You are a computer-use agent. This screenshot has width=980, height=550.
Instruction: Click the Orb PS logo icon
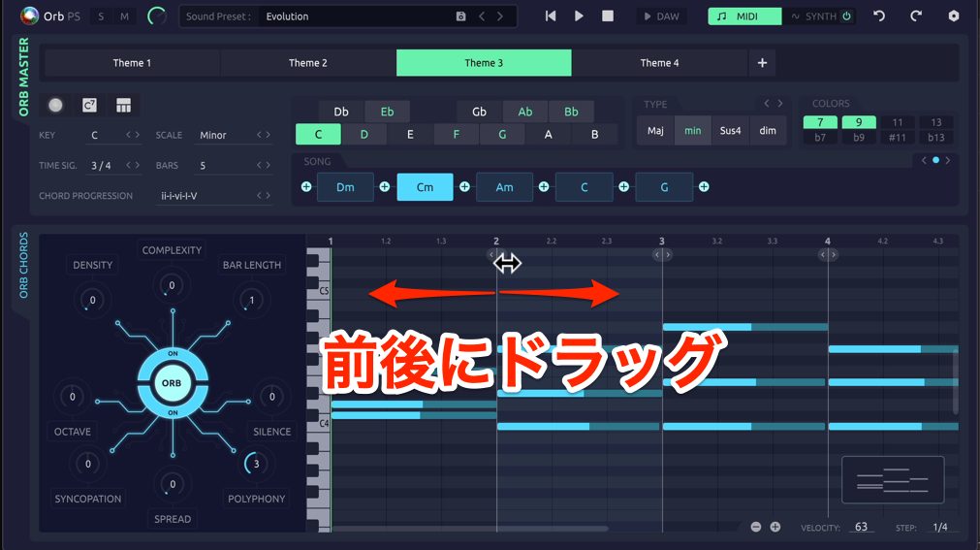tap(29, 16)
